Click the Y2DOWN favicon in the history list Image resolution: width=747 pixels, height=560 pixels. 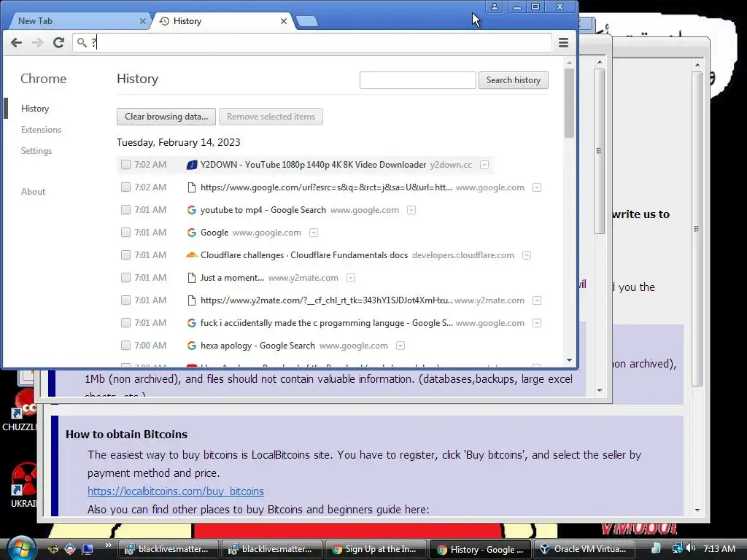[x=192, y=165]
